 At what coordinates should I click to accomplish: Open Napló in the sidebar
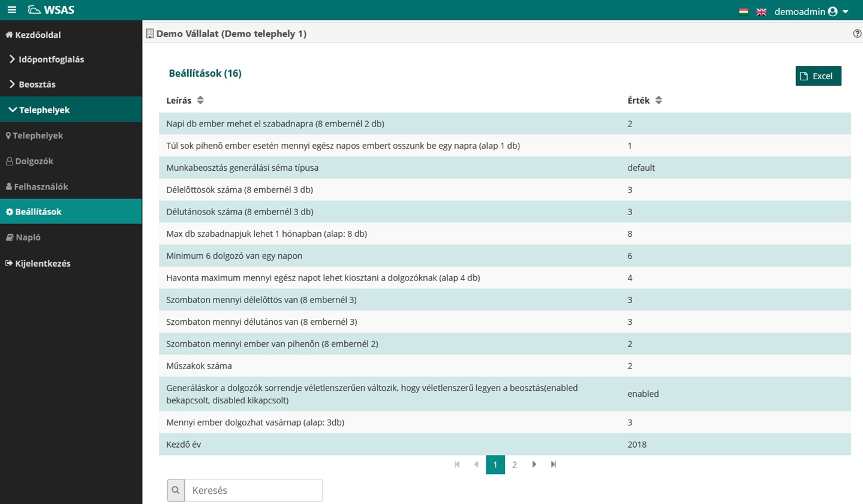(x=28, y=237)
